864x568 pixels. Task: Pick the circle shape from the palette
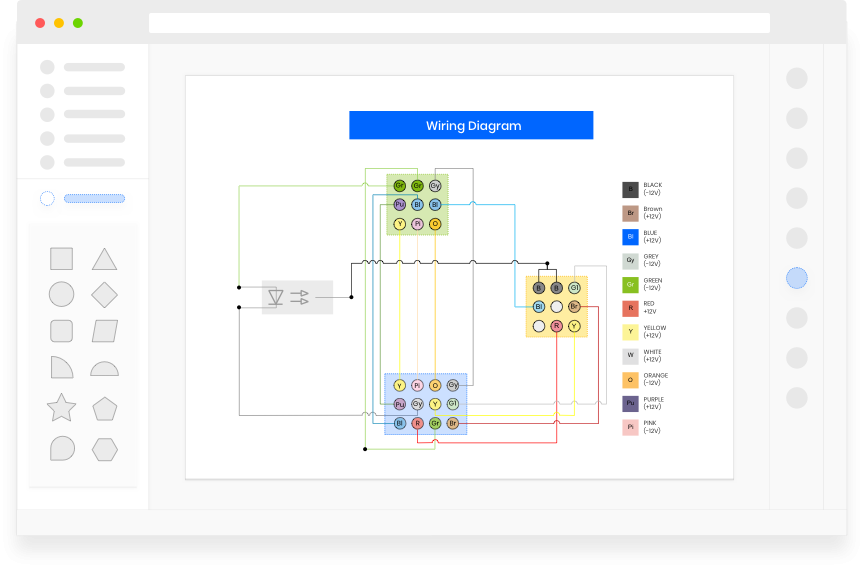pyautogui.click(x=61, y=295)
